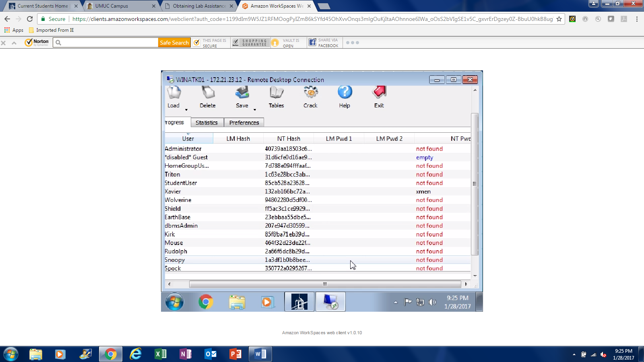
Task: Expand the Load dropdown arrow
Action: 186,110
